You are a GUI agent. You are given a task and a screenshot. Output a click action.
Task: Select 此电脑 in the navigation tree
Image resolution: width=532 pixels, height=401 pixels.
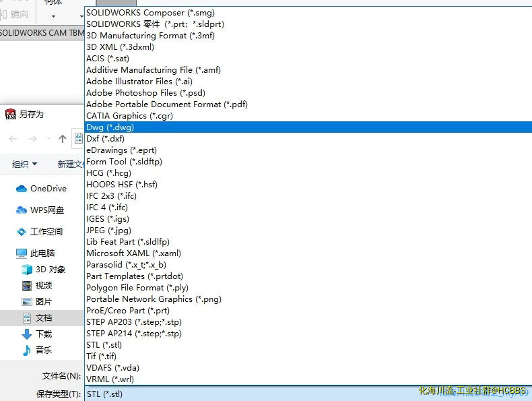click(x=35, y=253)
